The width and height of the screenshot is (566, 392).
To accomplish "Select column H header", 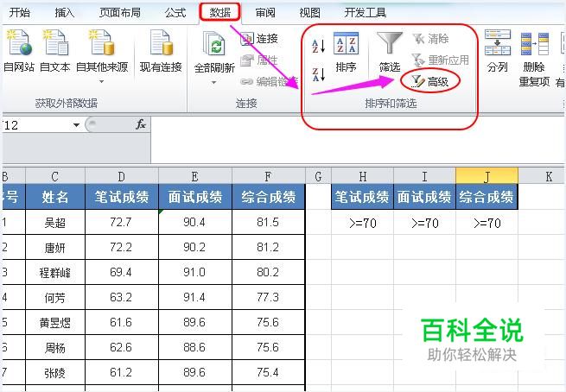I will coord(362,176).
